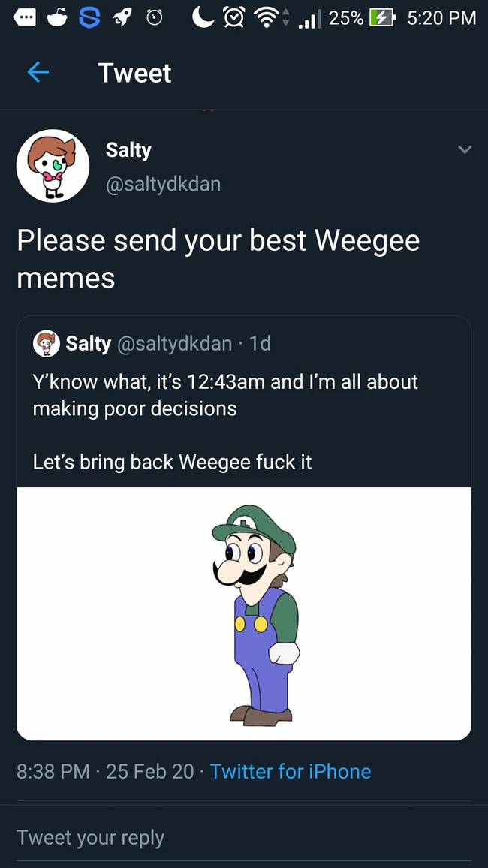Open the Twitter for iPhone source link
The image size is (488, 868).
coord(291,771)
